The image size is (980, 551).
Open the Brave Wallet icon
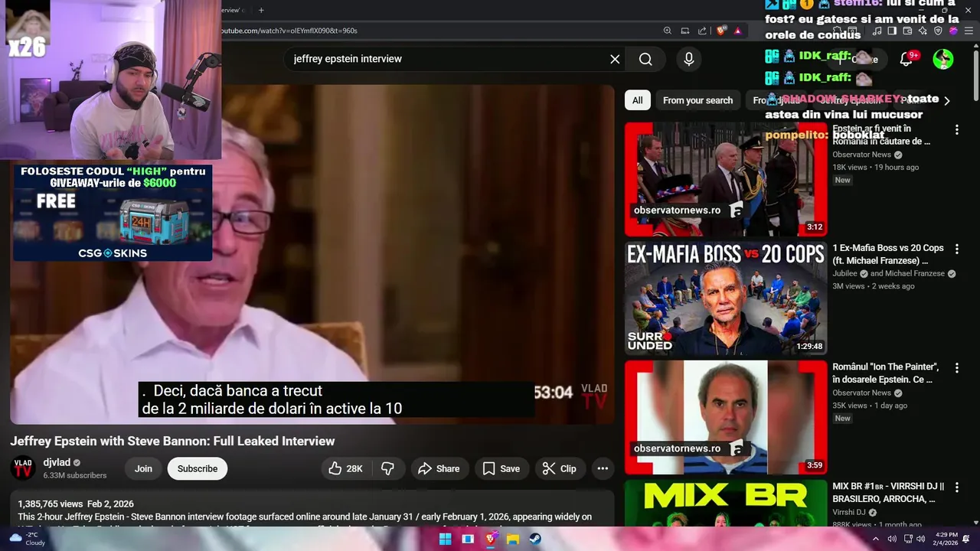click(907, 31)
